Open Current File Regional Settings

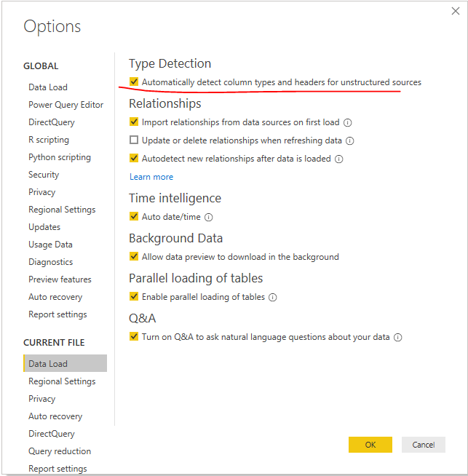pyautogui.click(x=62, y=381)
